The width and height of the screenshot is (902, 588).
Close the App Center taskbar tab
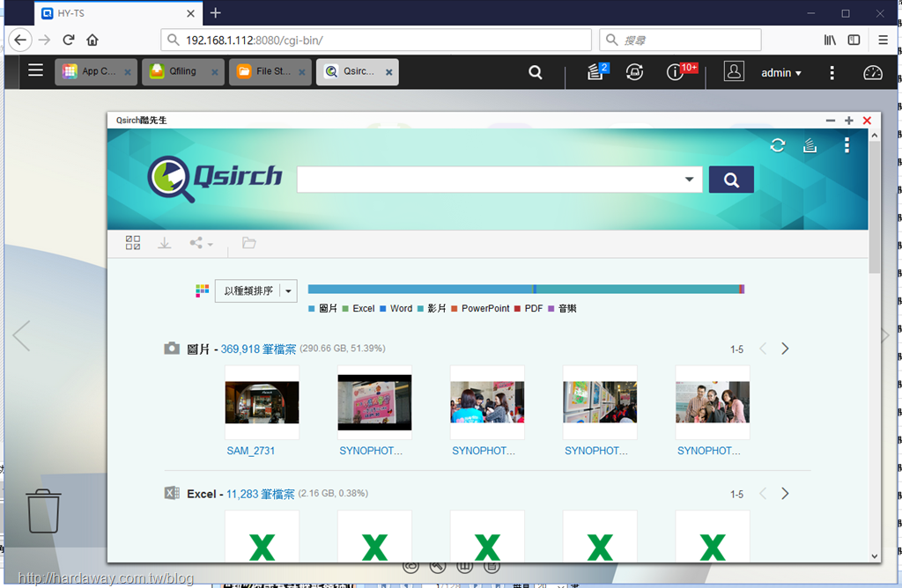click(128, 72)
